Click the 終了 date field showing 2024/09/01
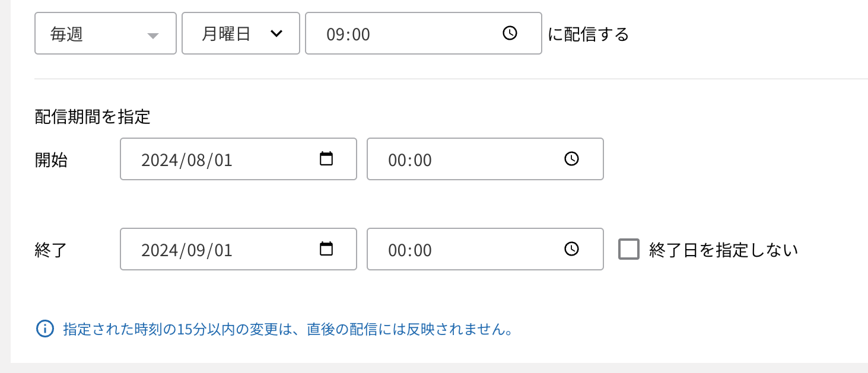This screenshot has height=373, width=868. click(x=220, y=250)
